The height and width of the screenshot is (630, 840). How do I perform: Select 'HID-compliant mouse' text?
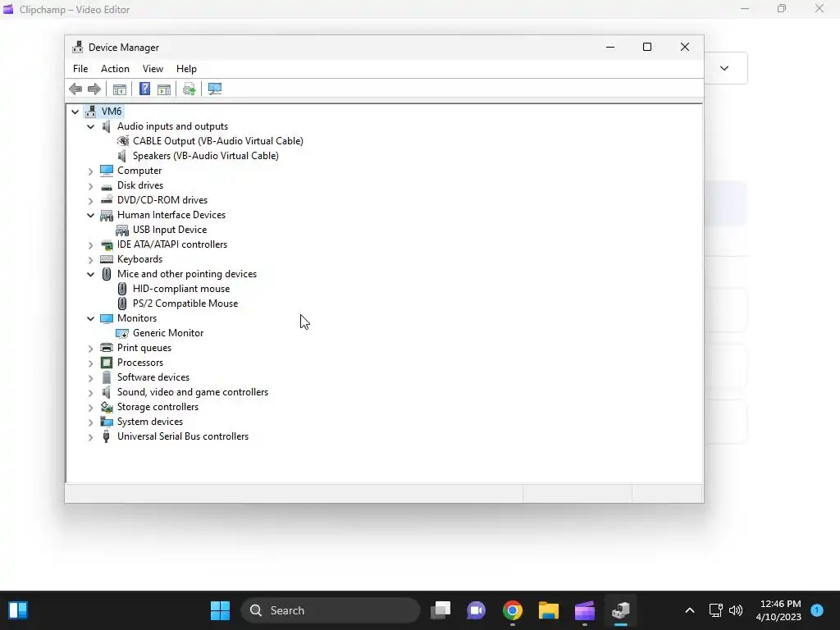pyautogui.click(x=181, y=289)
